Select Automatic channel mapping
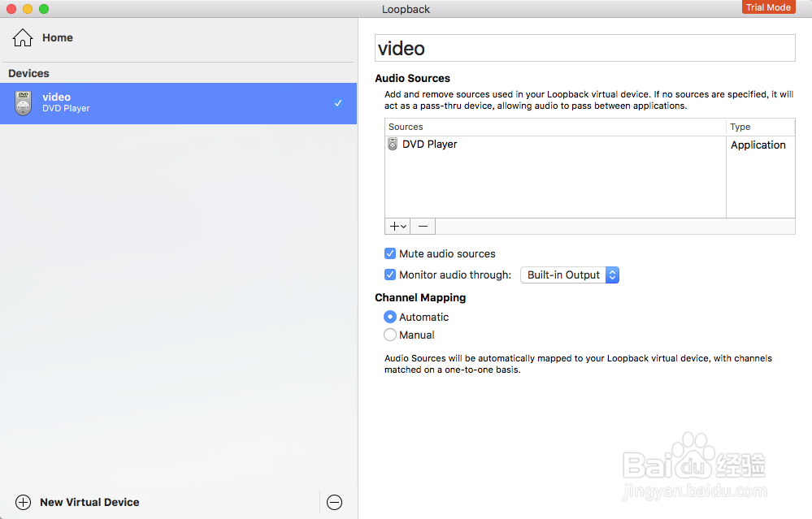The height and width of the screenshot is (519, 812). (390, 317)
